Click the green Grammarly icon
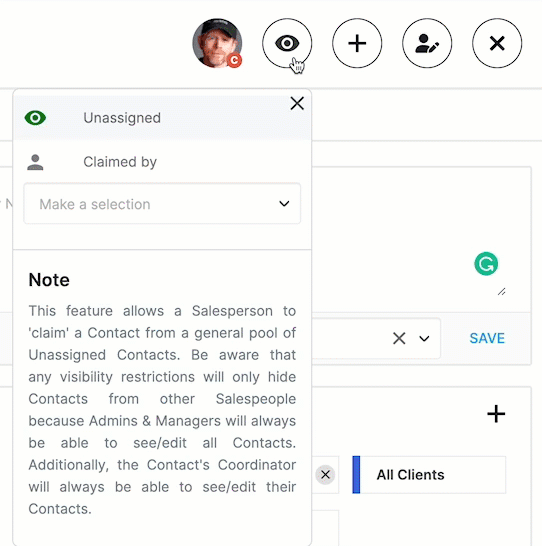 coord(486,264)
